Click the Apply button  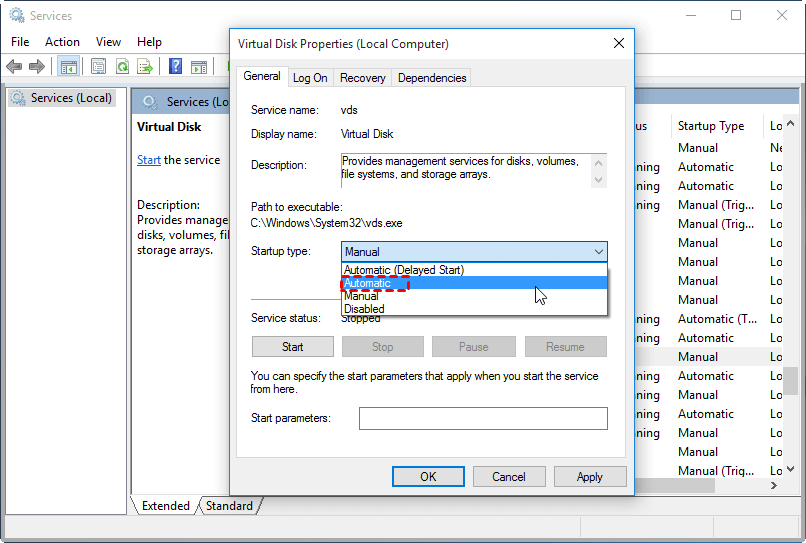coord(590,477)
